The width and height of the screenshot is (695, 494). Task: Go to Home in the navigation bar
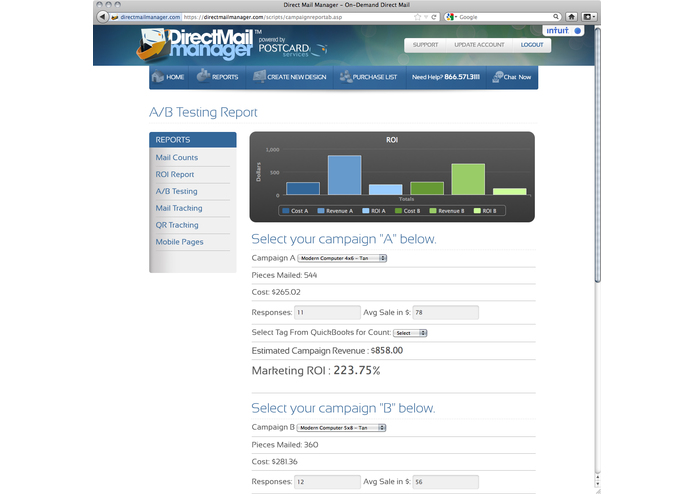point(168,77)
